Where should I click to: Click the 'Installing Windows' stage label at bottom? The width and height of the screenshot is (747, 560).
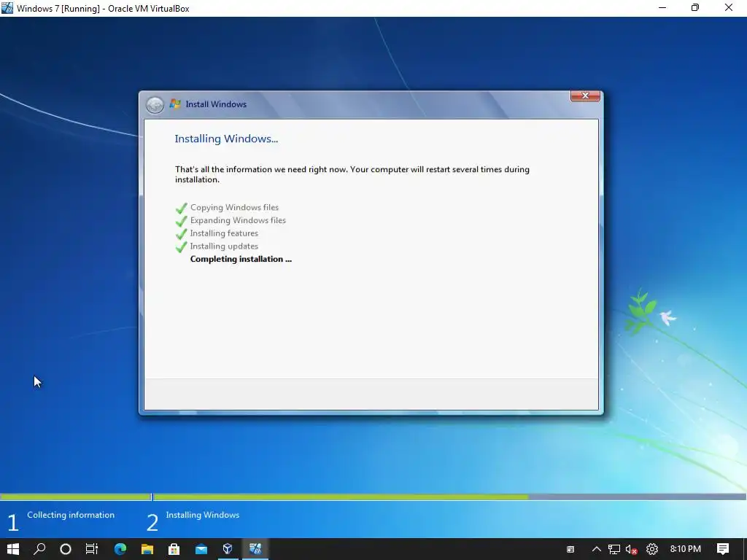pos(203,515)
